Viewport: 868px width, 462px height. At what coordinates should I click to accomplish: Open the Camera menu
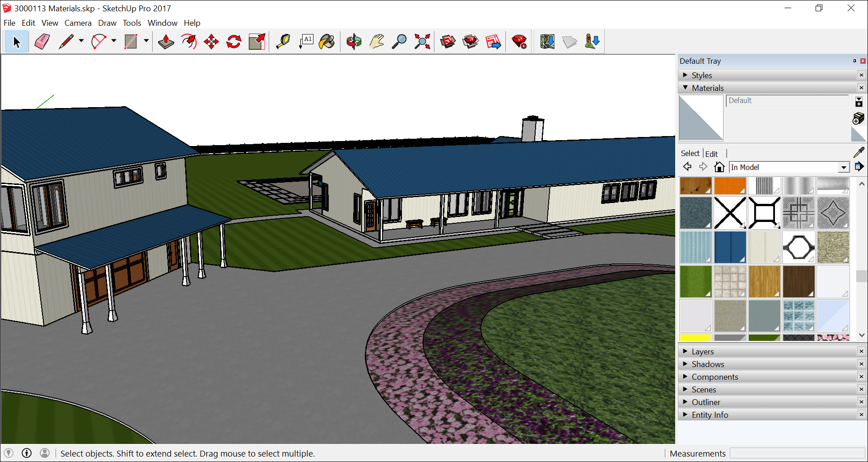(78, 23)
